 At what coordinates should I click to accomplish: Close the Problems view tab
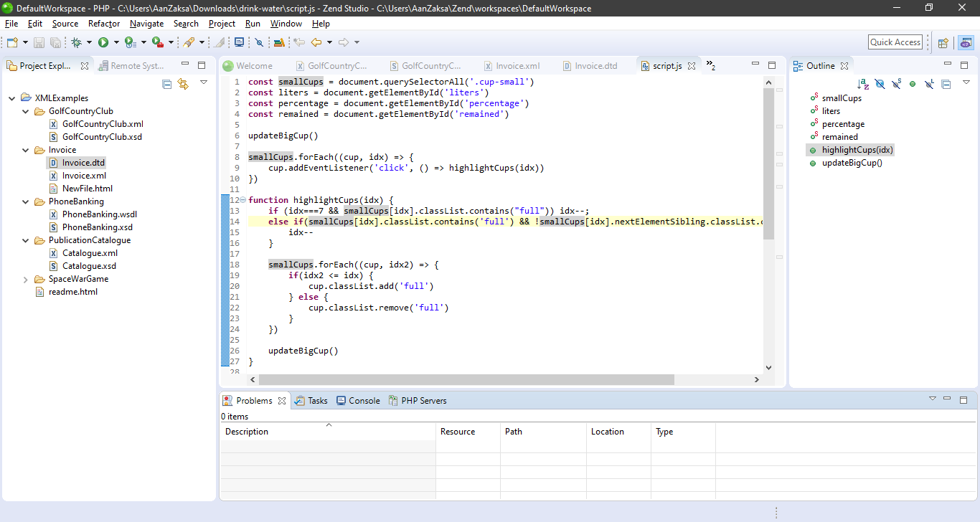tap(282, 401)
